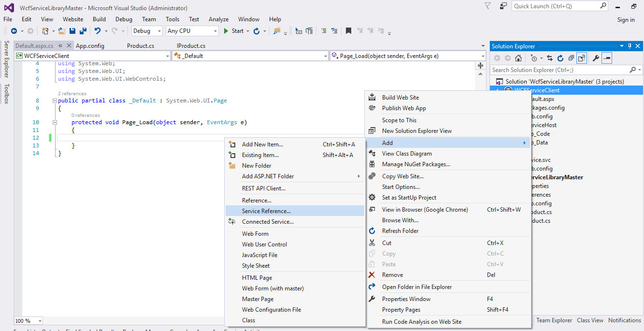
Task: Click the Pending Changes Filter clock icon
Action: point(533,58)
